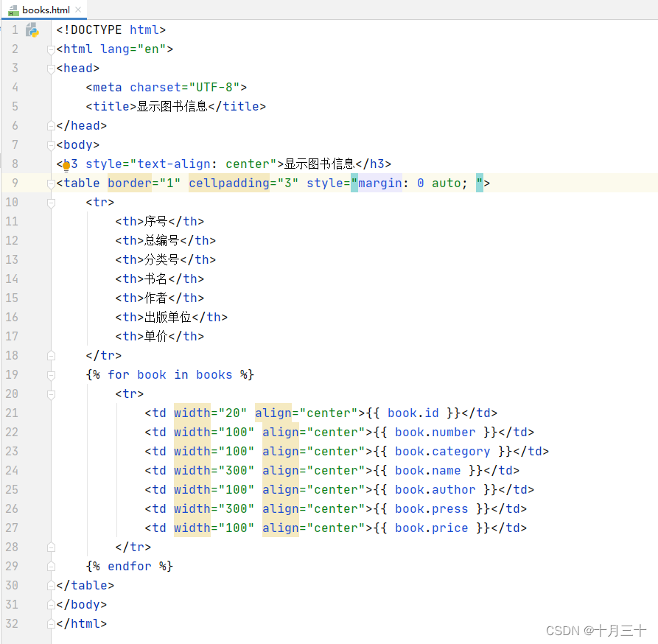Collapse the html tag fold on line 2
The width and height of the screenshot is (658, 644).
[x=51, y=49]
